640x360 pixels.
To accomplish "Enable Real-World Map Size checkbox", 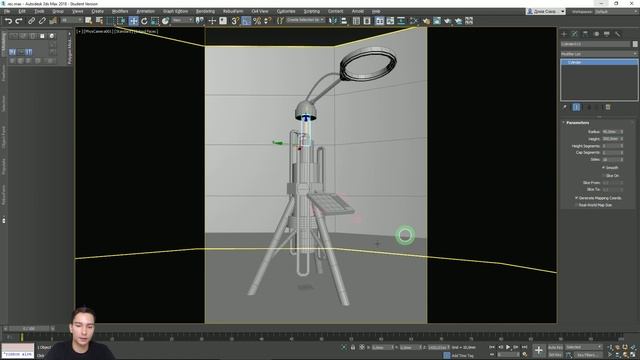I will click(x=577, y=205).
